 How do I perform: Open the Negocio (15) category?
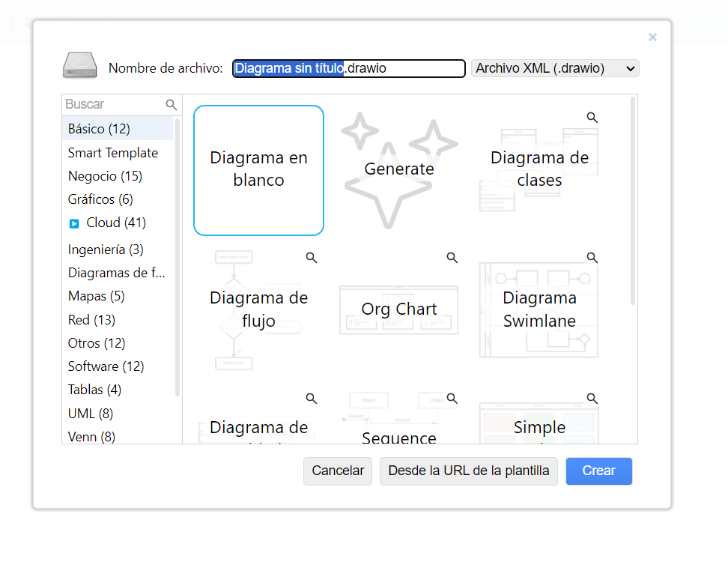coord(105,176)
